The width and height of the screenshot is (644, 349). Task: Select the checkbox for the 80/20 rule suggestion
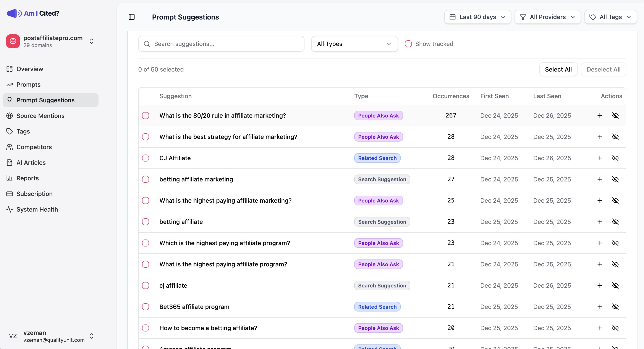tap(146, 115)
